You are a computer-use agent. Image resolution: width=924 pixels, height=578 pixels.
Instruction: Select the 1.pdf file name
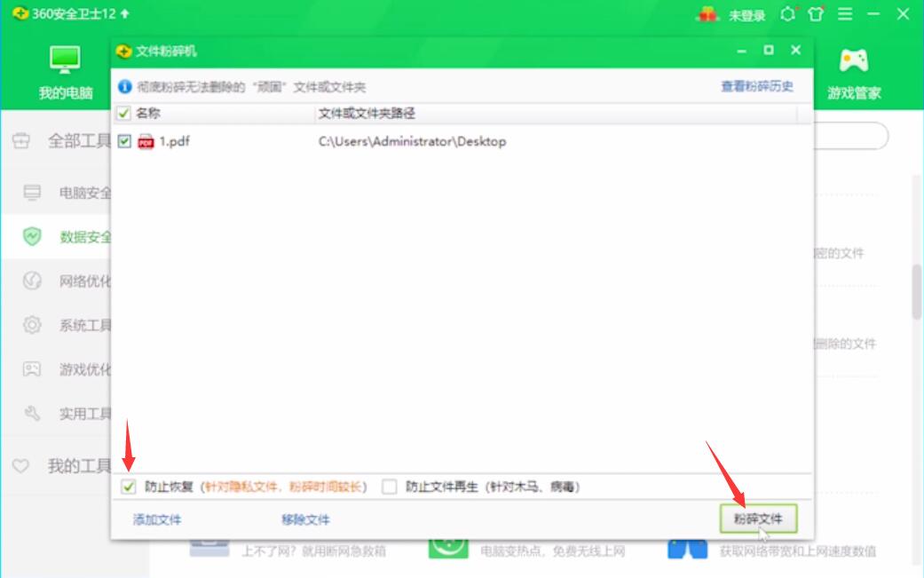pyautogui.click(x=175, y=141)
